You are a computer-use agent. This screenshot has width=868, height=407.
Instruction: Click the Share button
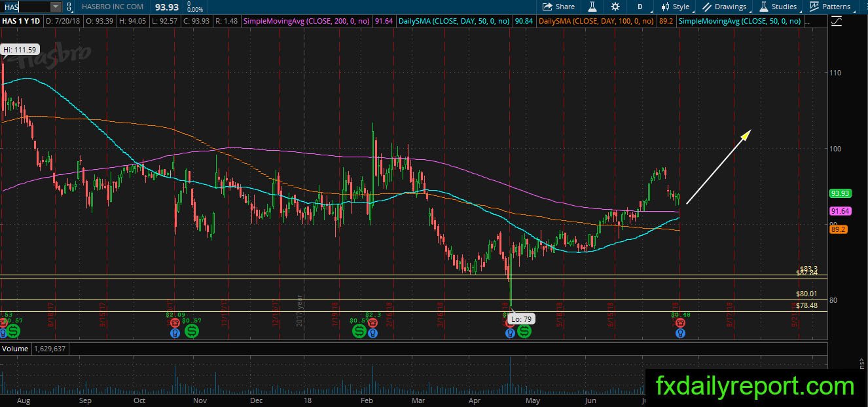(558, 7)
